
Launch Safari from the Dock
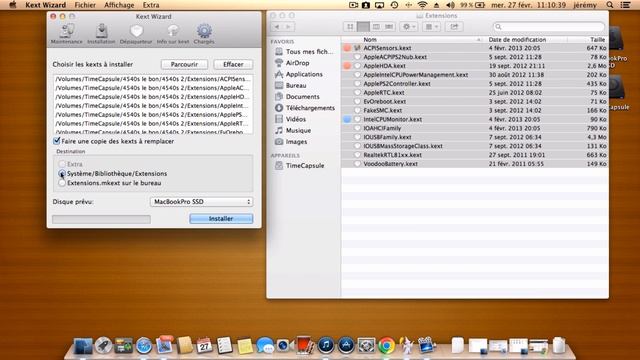144,346
